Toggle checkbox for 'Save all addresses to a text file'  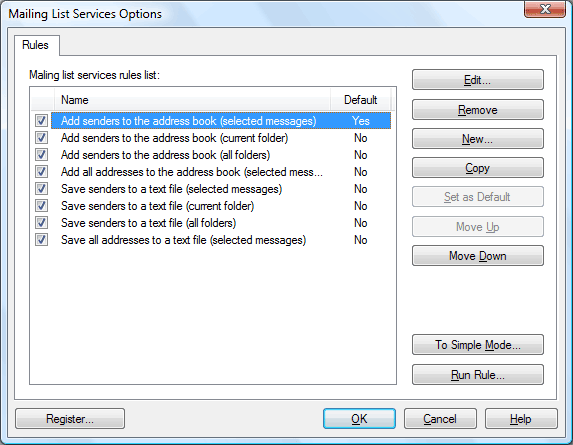(41, 240)
